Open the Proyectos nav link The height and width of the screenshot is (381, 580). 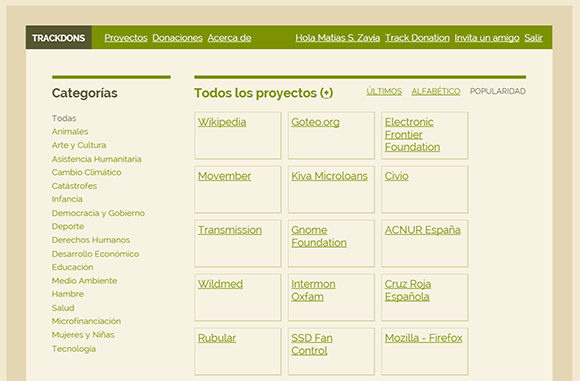click(x=126, y=38)
